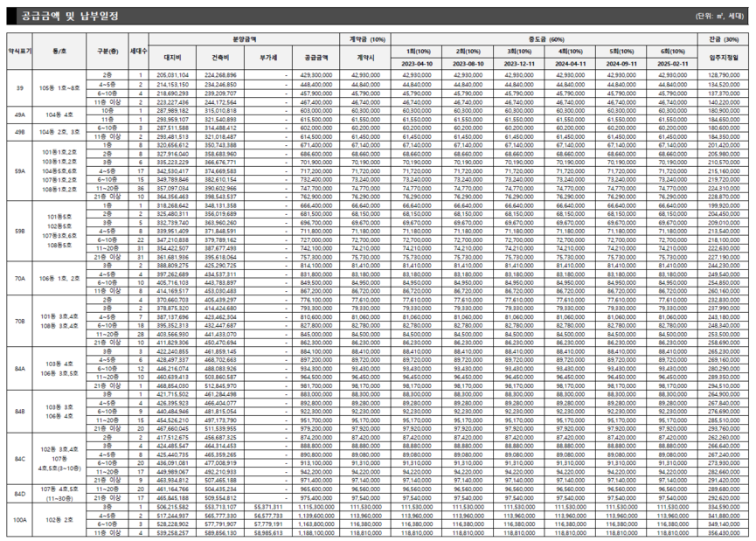Click the '입주지정일' sub-header
The height and width of the screenshot is (541, 756).
point(724,58)
